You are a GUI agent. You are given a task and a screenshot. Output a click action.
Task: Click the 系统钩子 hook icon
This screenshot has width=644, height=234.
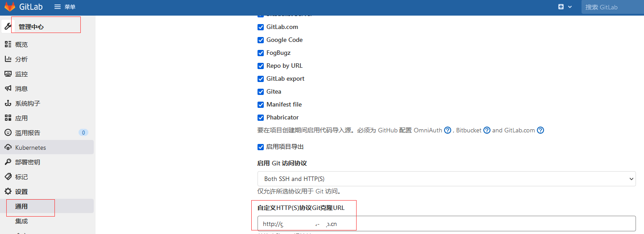coord(8,103)
